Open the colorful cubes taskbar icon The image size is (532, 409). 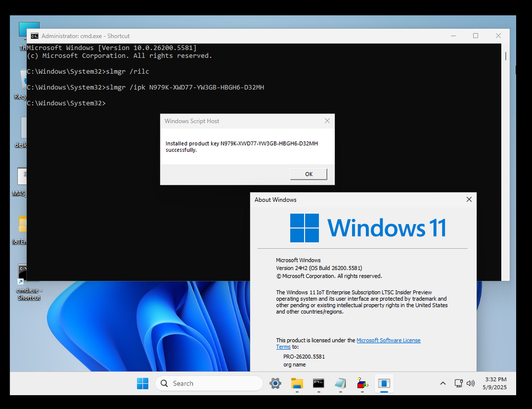(362, 383)
